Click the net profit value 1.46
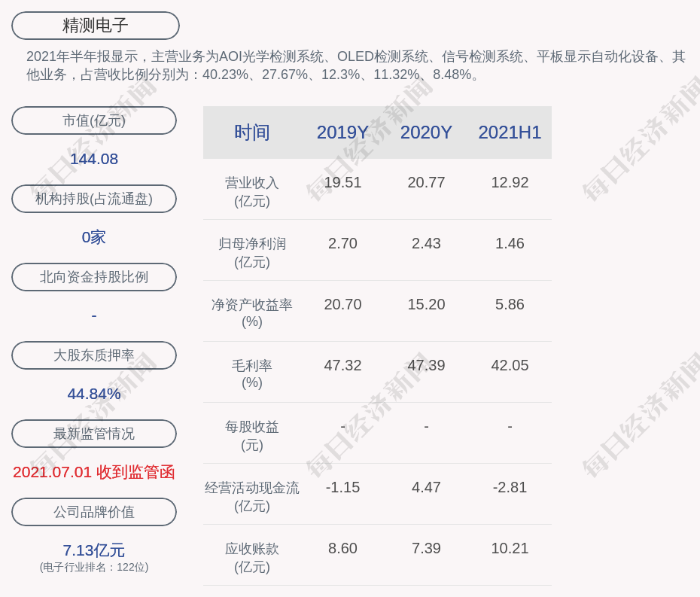This screenshot has height=597, width=700. [510, 243]
